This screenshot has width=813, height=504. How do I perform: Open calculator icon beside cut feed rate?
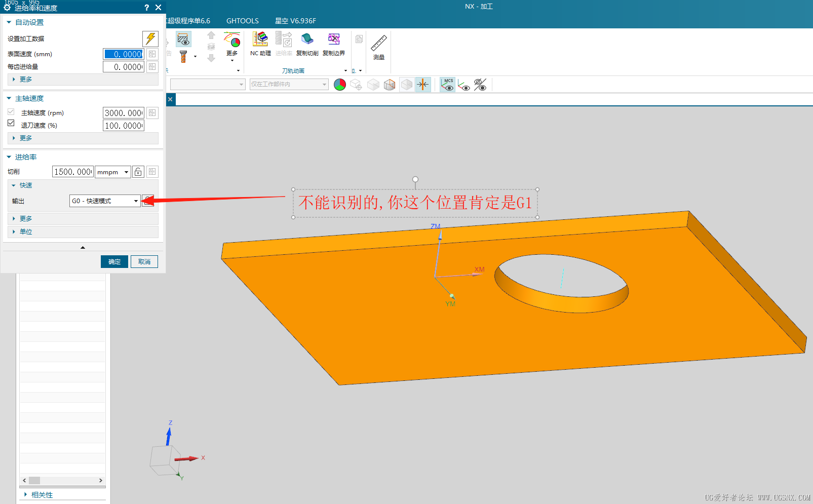point(152,172)
